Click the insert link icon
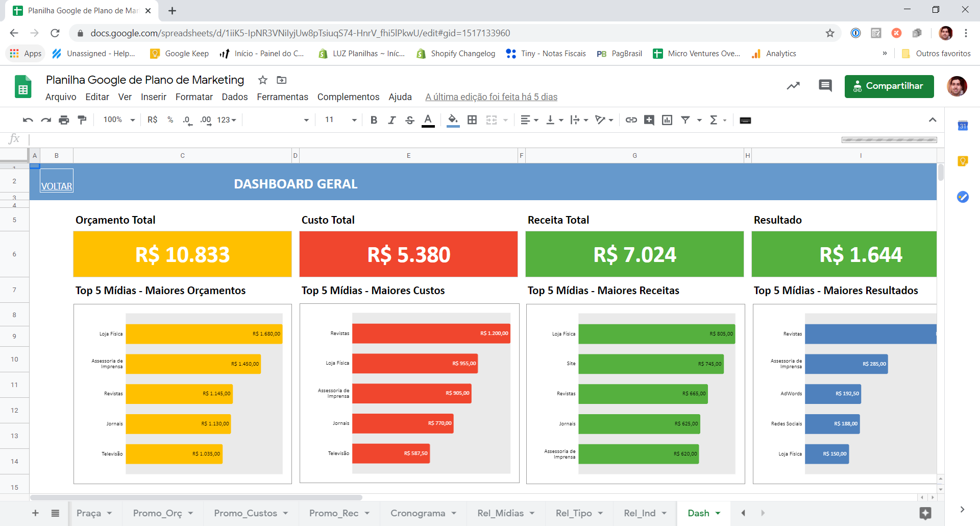The width and height of the screenshot is (980, 526). click(631, 120)
